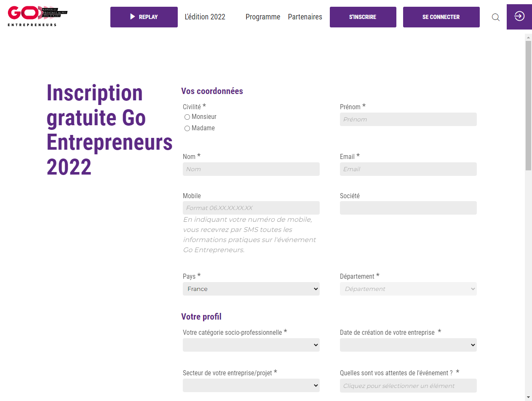The width and height of the screenshot is (532, 401).
Task: Select the Madame radio button
Action: point(187,129)
